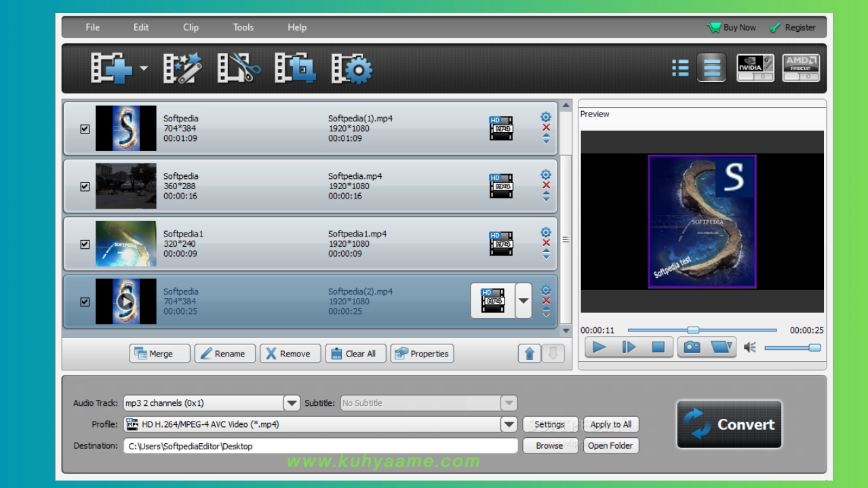Screen dimensions: 868x488
Task: Click HD MP4 format icon for Softpedia(1).mp4
Action: [500, 128]
